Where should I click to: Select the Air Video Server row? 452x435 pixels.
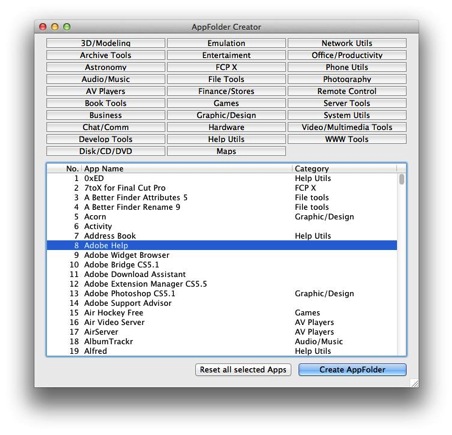pos(222,322)
